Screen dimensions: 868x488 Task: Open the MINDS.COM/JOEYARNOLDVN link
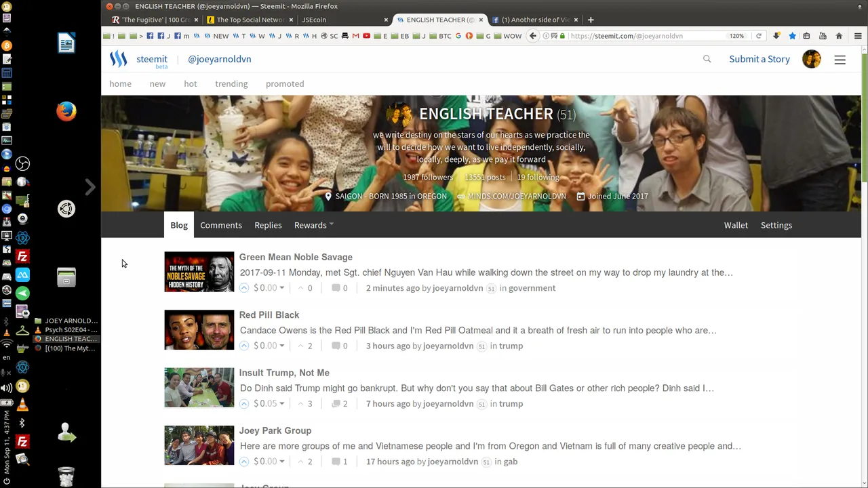point(517,196)
